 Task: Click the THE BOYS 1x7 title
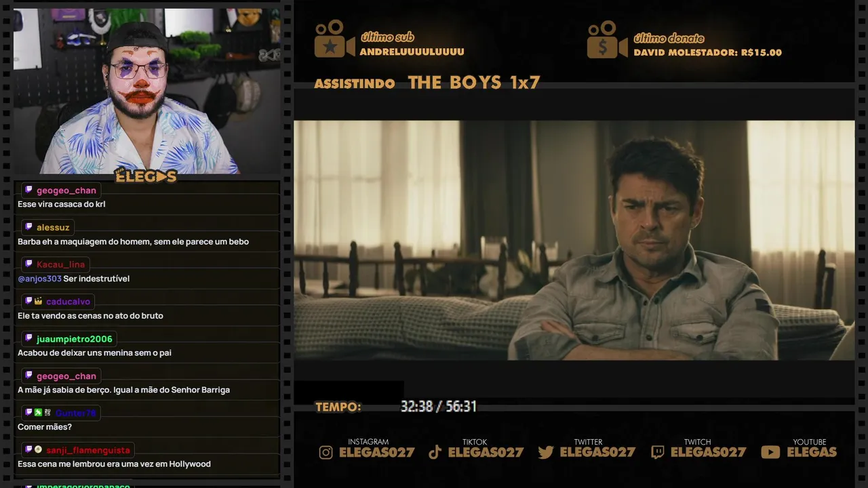(x=474, y=83)
